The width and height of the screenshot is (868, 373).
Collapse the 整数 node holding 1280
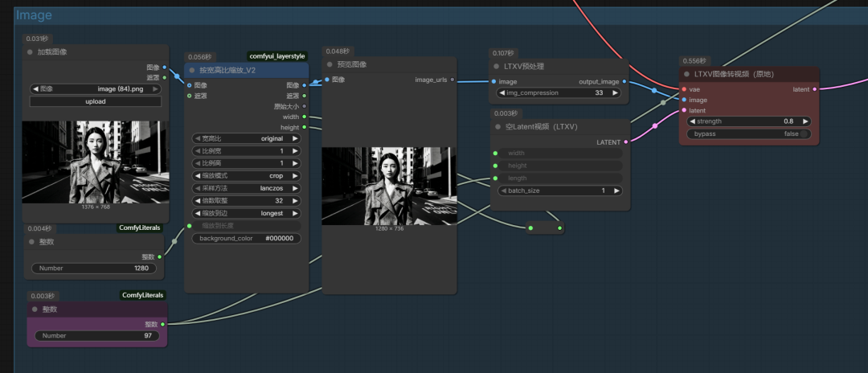click(x=31, y=243)
